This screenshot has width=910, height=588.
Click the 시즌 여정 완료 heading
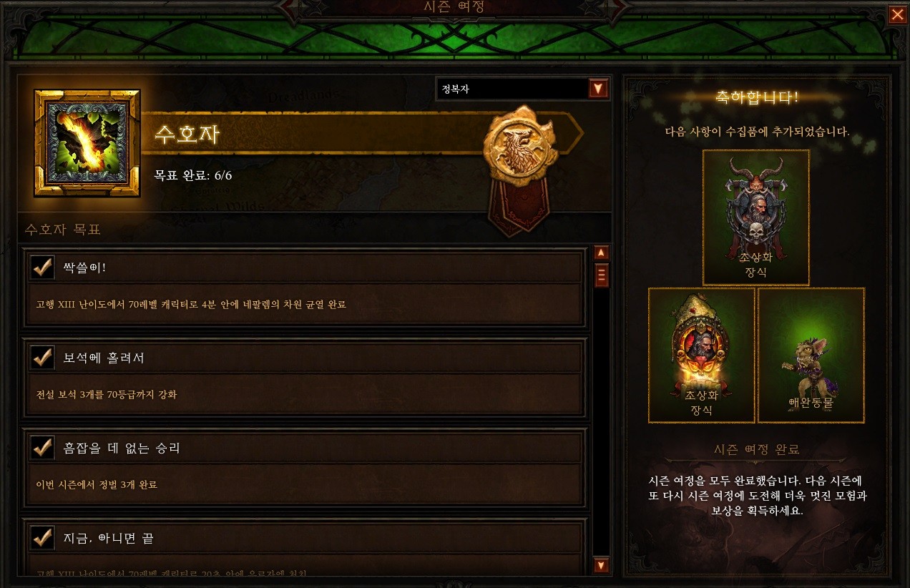pyautogui.click(x=756, y=450)
